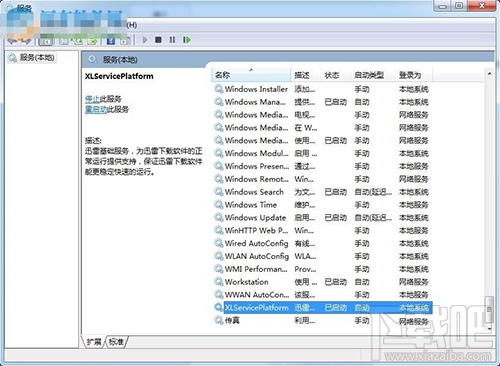500x366 pixels.
Task: Close the Services window
Action: 481,6
